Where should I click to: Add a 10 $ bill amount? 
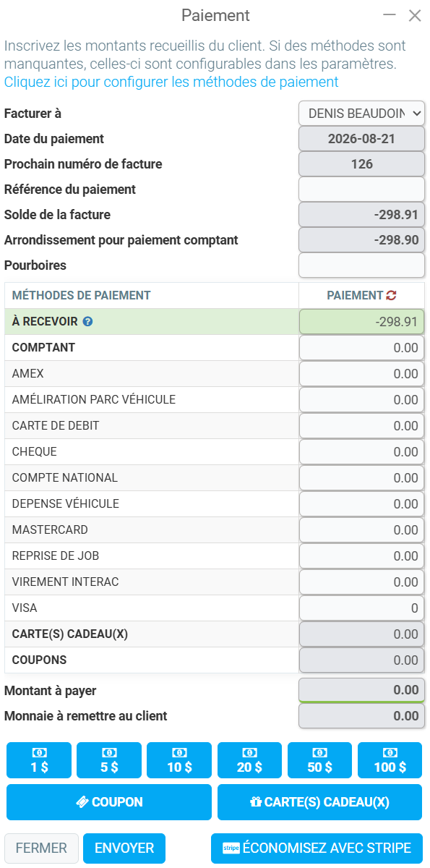179,760
